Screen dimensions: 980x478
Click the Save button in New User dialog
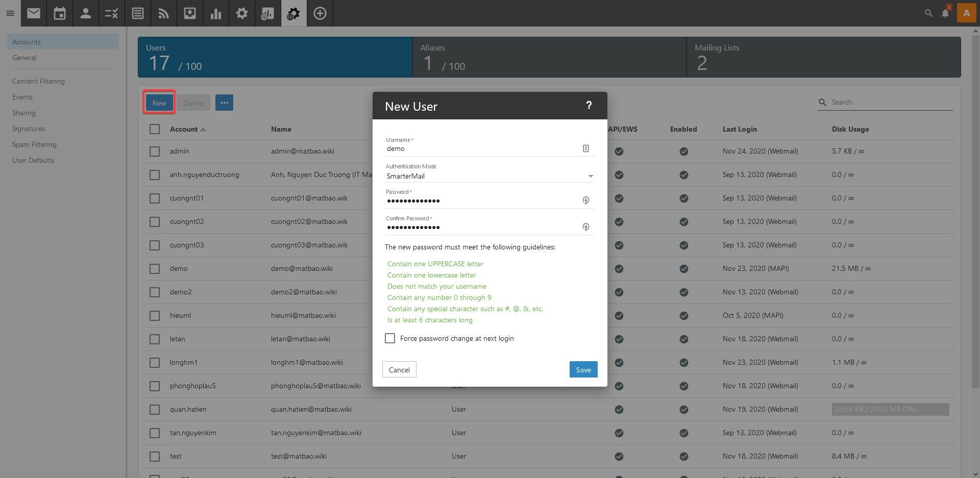[x=583, y=370]
